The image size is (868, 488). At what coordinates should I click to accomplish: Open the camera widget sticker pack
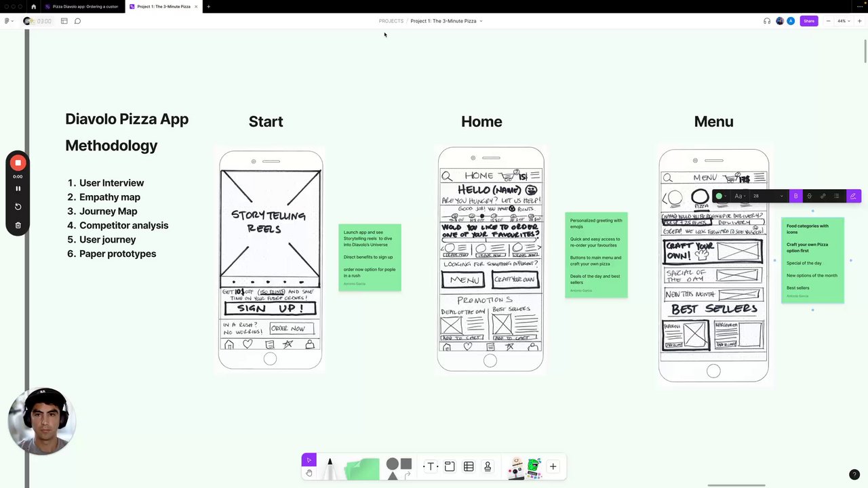(517, 468)
